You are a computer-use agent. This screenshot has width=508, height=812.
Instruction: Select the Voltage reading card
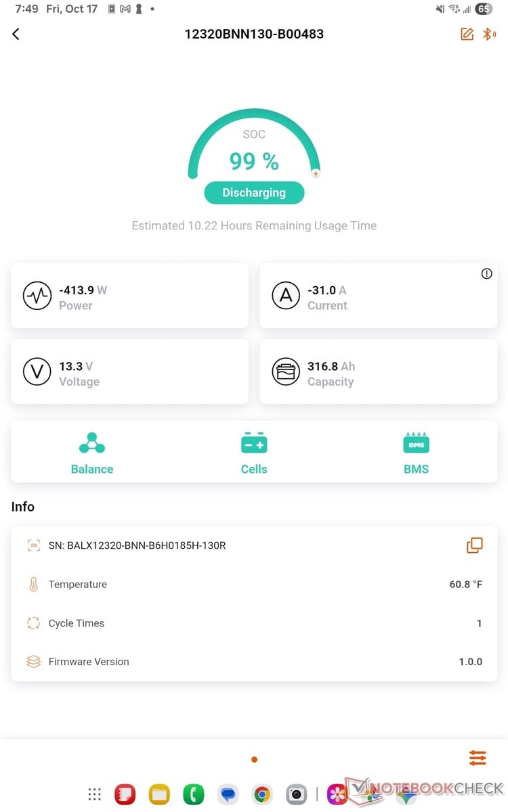pyautogui.click(x=129, y=372)
